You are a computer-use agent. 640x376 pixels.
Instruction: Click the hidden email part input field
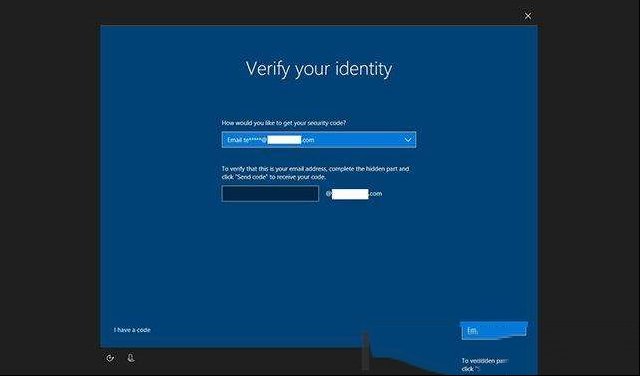pyautogui.click(x=270, y=194)
